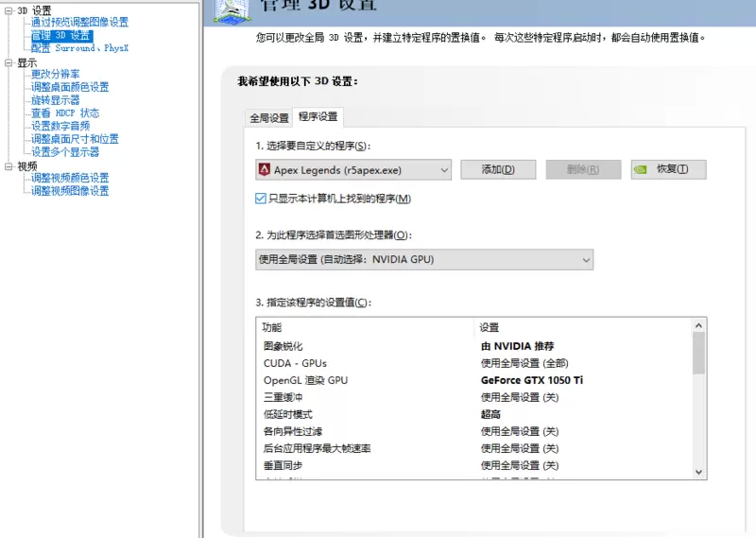Click the 设置 column header
The image size is (756, 538).
click(583, 327)
